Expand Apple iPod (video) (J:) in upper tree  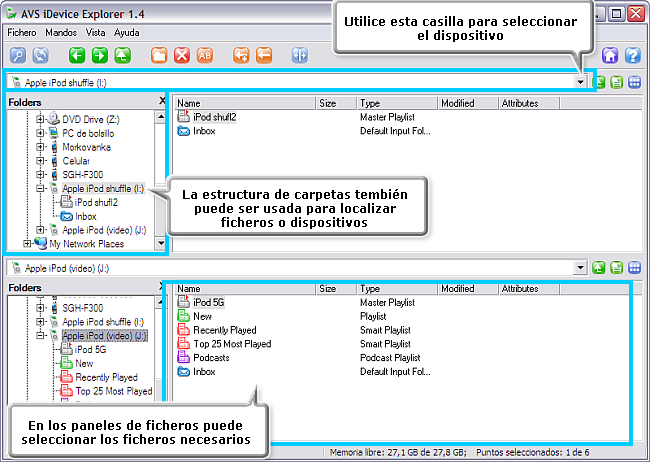tap(40, 230)
